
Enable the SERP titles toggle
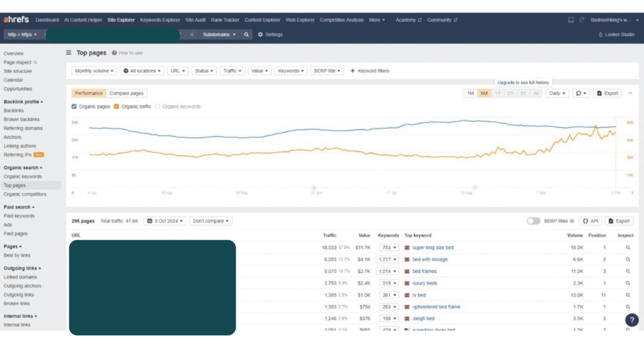(x=533, y=221)
